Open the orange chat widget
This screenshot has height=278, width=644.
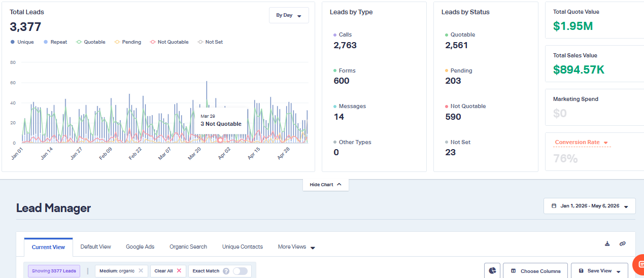click(638, 265)
